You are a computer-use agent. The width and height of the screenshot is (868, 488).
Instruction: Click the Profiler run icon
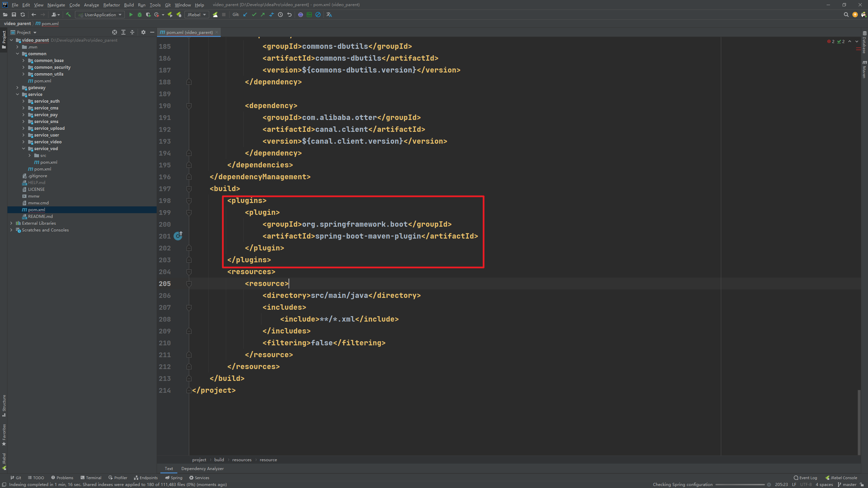(156, 15)
